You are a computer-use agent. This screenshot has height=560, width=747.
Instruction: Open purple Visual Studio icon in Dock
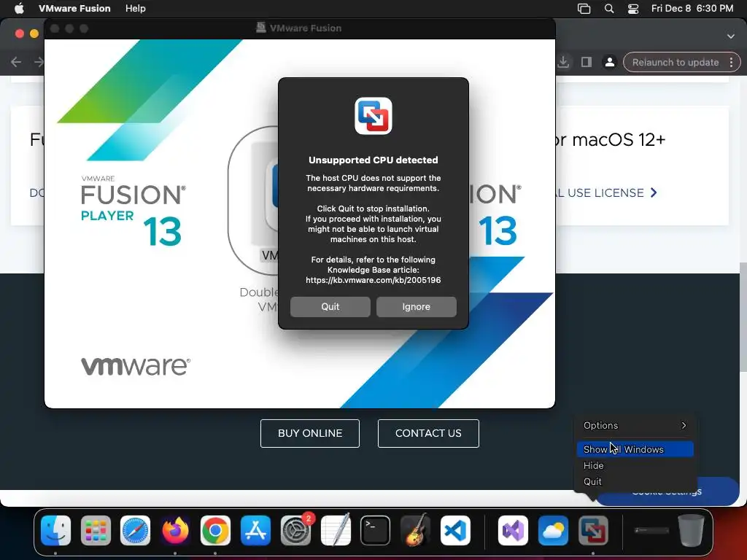[x=513, y=530]
